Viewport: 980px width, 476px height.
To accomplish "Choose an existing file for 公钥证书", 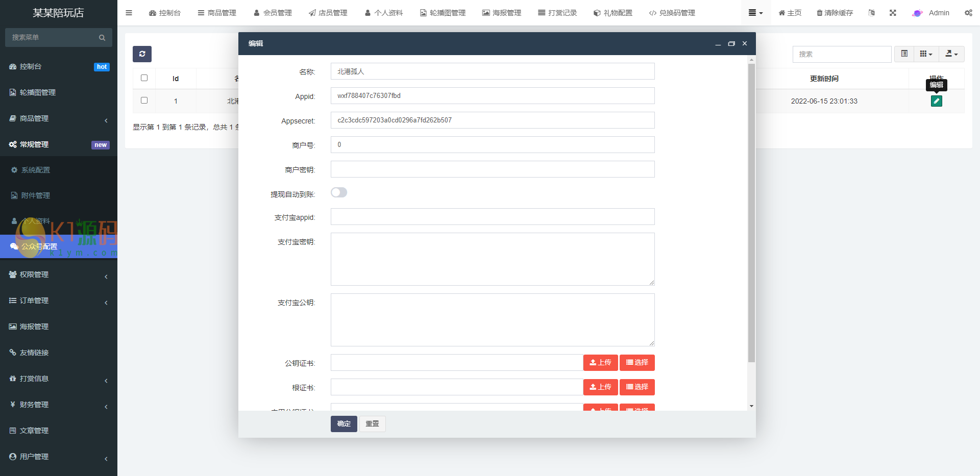I will point(637,363).
